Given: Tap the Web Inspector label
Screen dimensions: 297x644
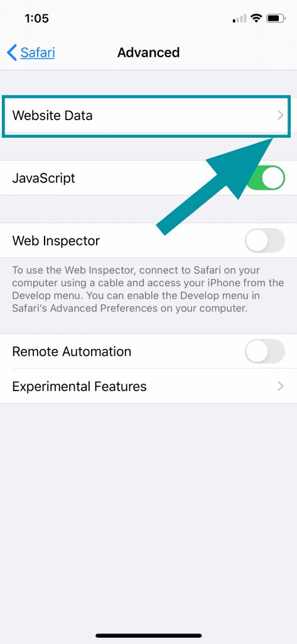Looking at the screenshot, I should (56, 241).
